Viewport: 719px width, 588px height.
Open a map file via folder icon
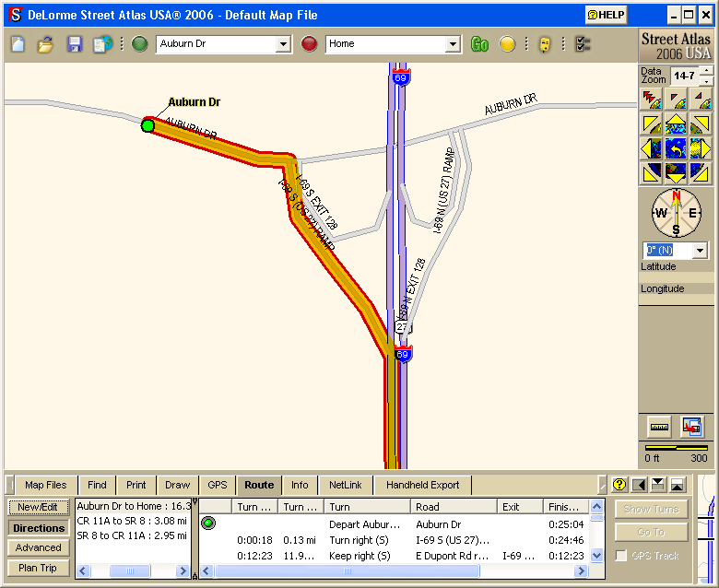coord(46,44)
